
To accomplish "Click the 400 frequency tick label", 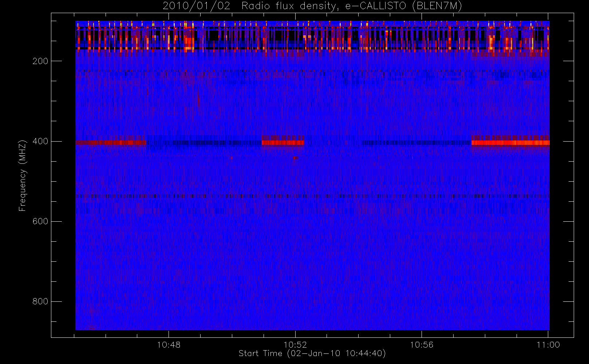I will tap(40, 141).
